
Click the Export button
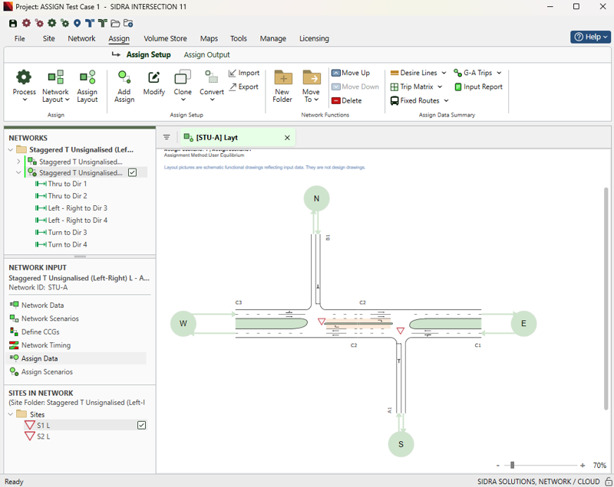tap(244, 87)
